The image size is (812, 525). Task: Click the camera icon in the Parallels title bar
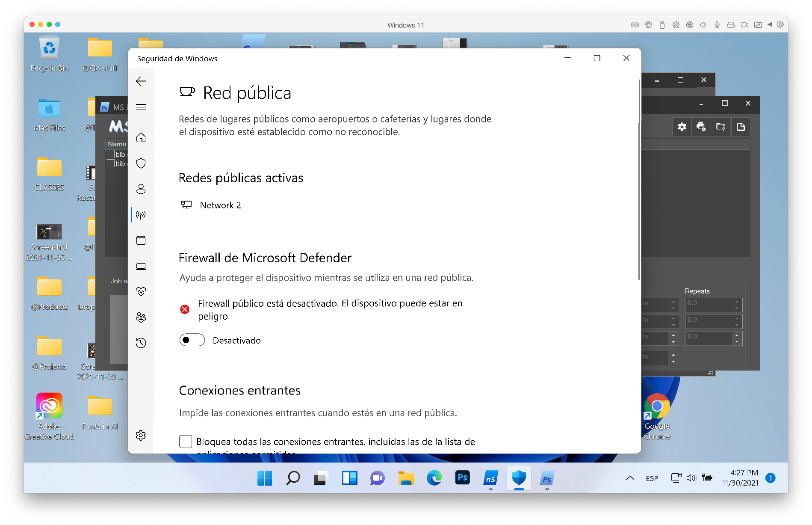point(744,25)
